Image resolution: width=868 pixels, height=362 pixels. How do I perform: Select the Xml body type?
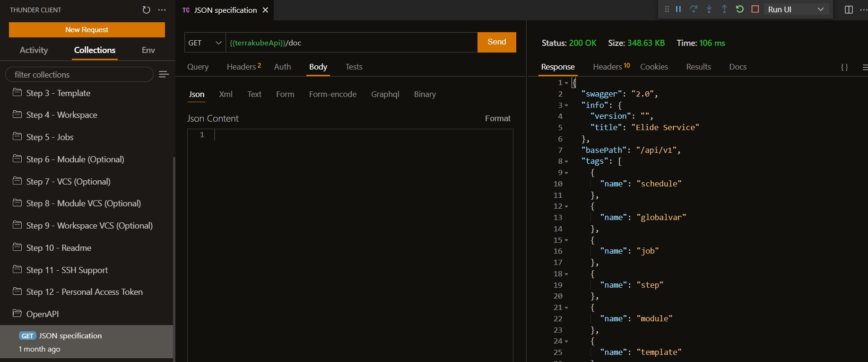pyautogui.click(x=226, y=94)
